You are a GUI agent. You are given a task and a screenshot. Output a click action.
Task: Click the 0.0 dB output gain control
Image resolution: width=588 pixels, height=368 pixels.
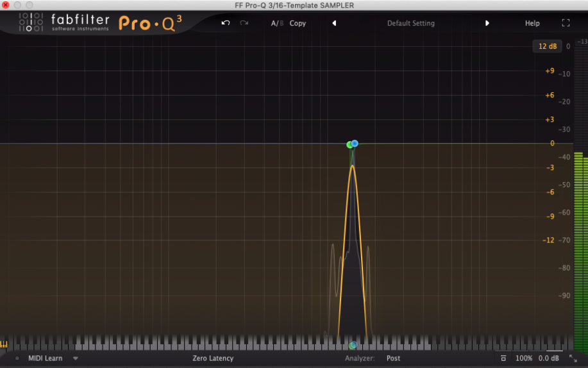tap(549, 358)
